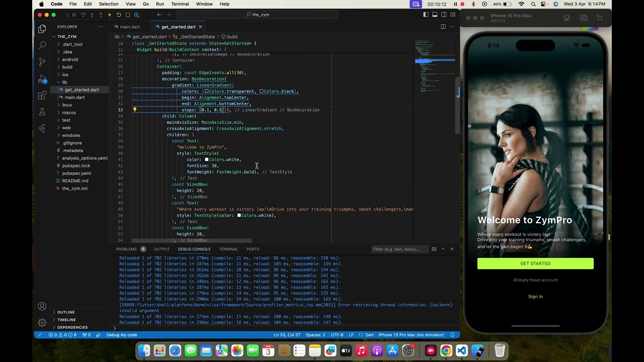Open pubspec.yaml in the Explorer
The image size is (644, 362).
coord(76,173)
